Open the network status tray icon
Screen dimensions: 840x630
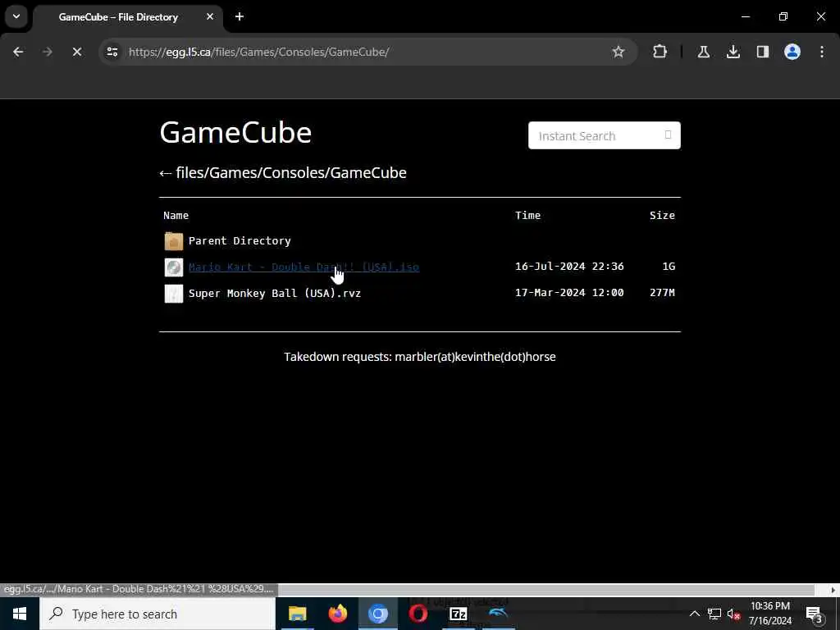coord(714,614)
